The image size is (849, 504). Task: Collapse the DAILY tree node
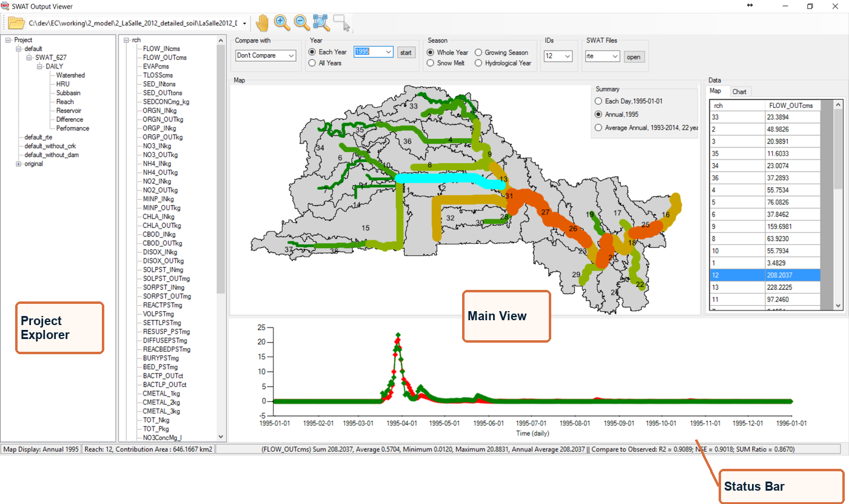pos(39,66)
